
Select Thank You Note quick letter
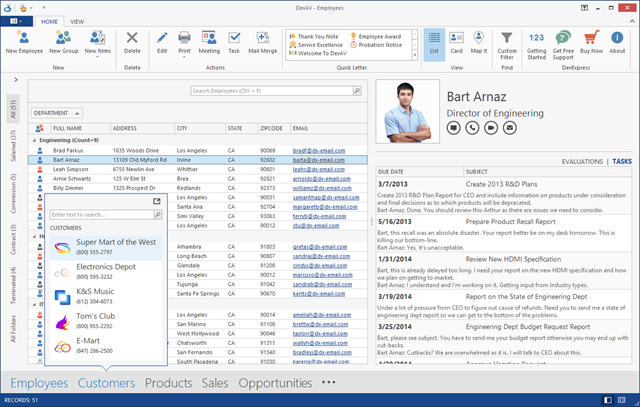tap(314, 36)
